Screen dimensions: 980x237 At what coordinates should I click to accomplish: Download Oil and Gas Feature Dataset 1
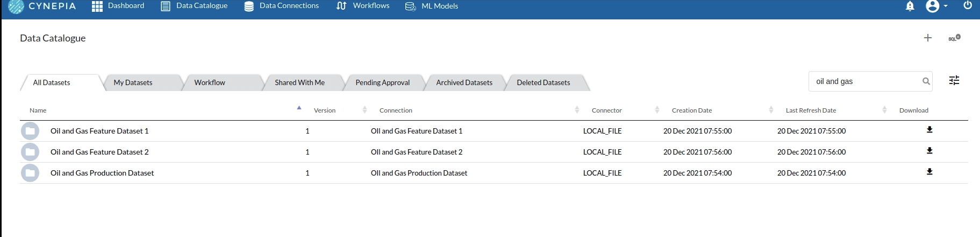click(x=929, y=130)
